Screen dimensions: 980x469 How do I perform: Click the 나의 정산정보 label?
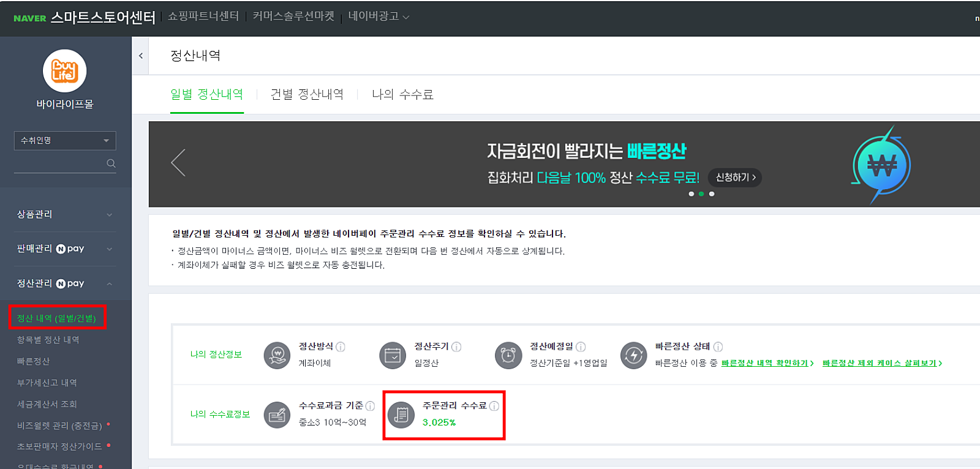216,355
